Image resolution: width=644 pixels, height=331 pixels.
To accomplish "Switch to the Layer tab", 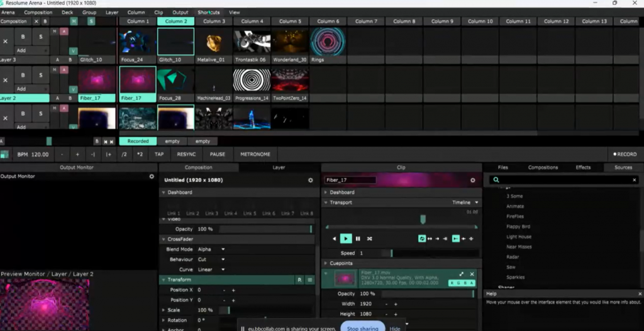I will tap(279, 167).
